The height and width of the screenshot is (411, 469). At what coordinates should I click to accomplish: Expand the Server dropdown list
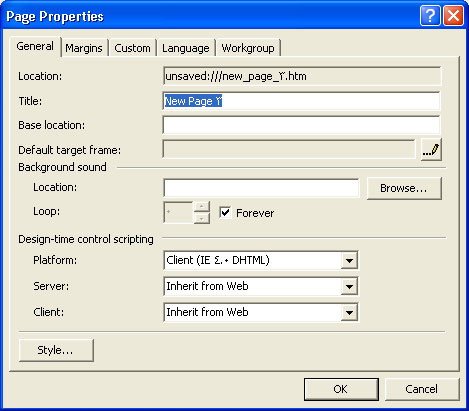click(349, 286)
